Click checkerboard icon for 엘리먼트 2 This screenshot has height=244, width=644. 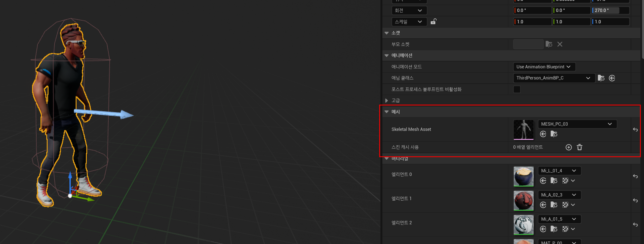pos(565,229)
